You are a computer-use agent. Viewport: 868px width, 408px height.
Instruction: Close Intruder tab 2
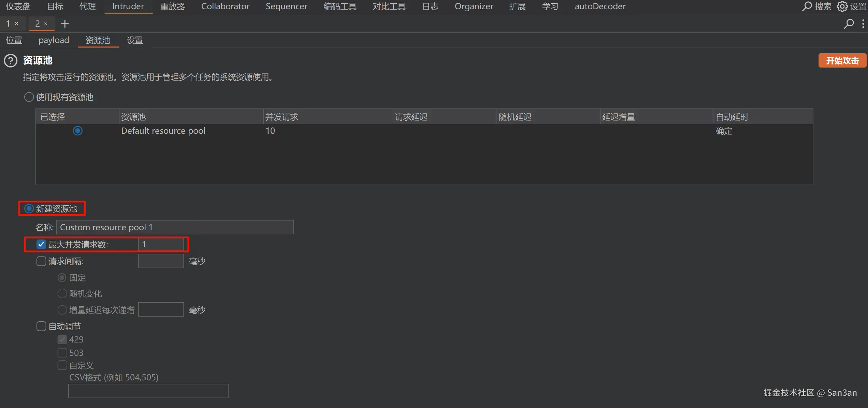pyautogui.click(x=46, y=24)
